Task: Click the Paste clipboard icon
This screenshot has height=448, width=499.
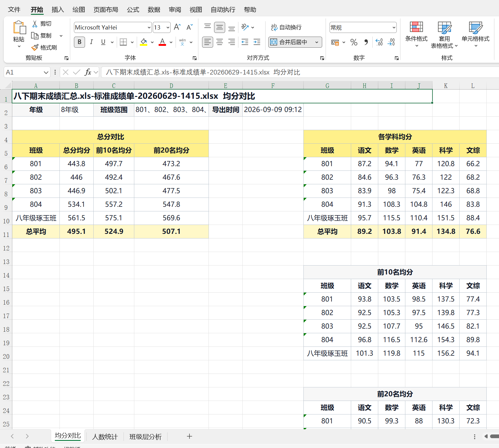Action: (x=19, y=28)
